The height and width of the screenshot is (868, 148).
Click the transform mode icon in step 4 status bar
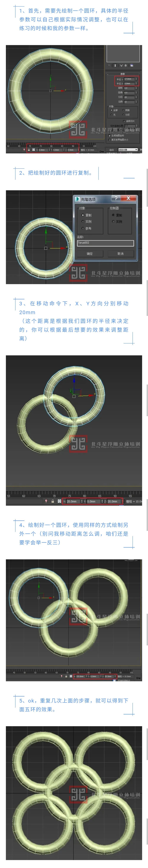click(x=71, y=676)
